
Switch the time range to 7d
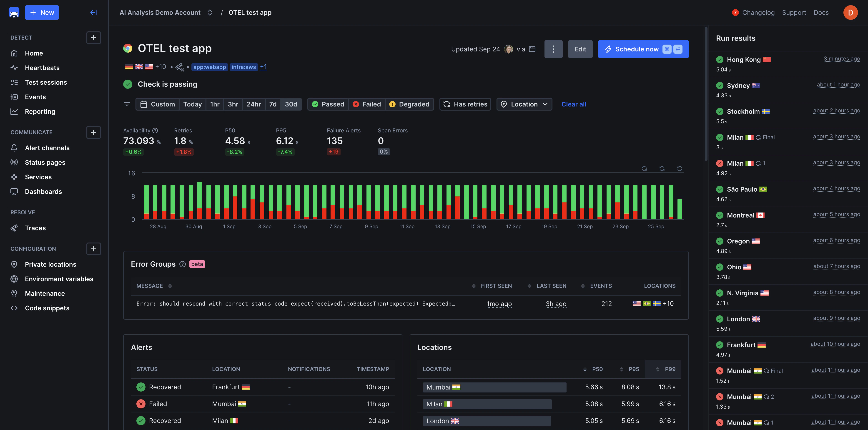point(273,104)
